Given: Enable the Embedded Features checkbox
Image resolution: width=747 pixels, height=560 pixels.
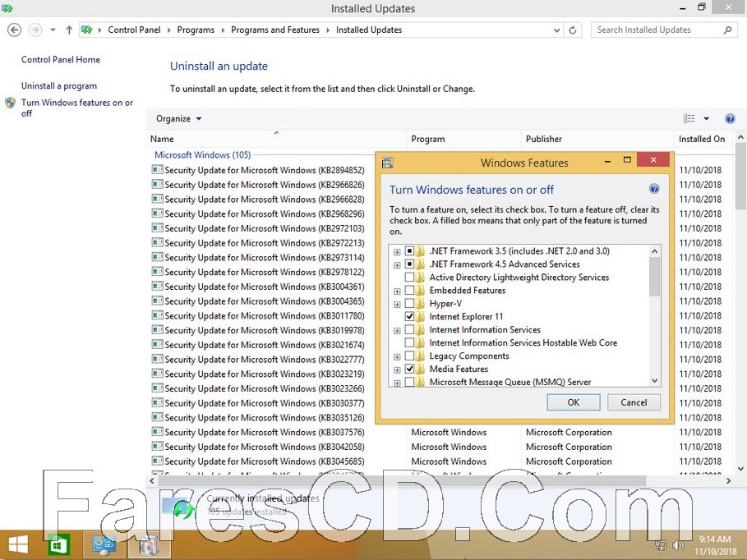Looking at the screenshot, I should [x=409, y=291].
